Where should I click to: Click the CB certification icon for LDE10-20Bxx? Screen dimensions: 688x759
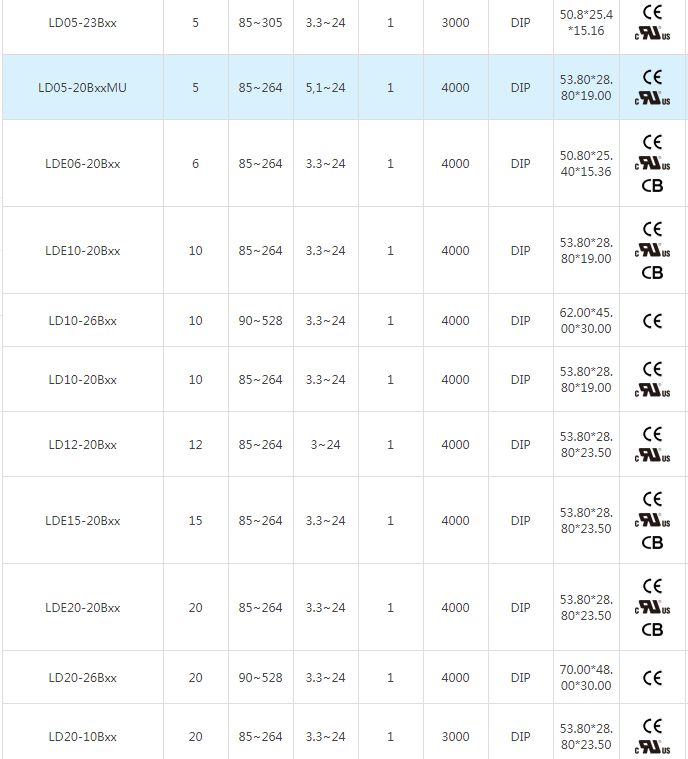click(652, 272)
